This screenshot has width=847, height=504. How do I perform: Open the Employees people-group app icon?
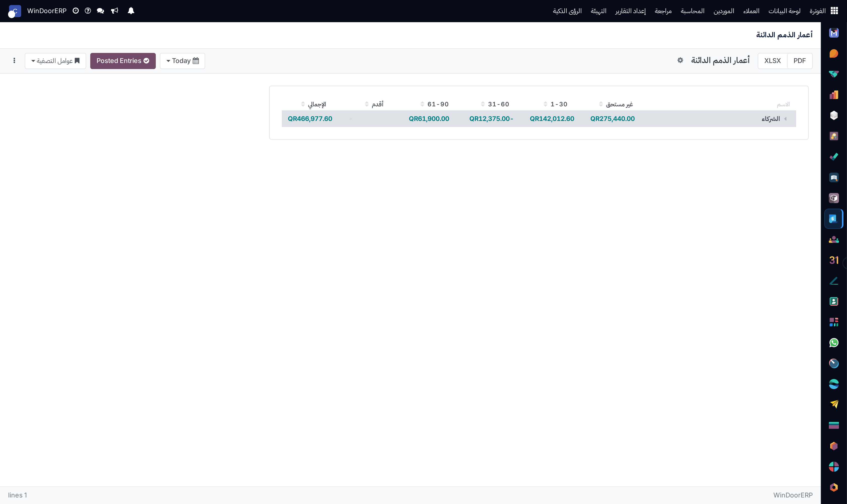834,239
